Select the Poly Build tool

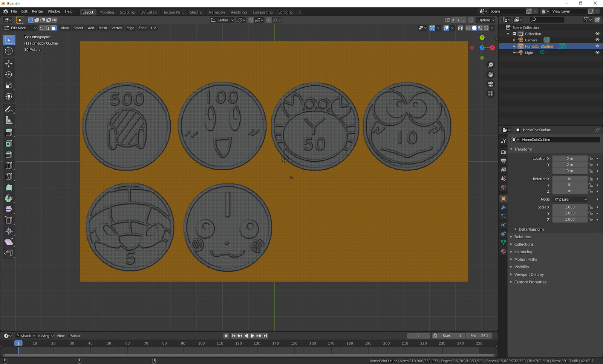click(x=9, y=187)
